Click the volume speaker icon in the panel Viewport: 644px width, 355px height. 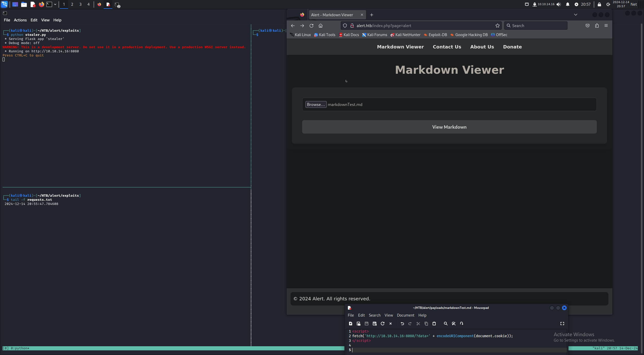tap(559, 4)
